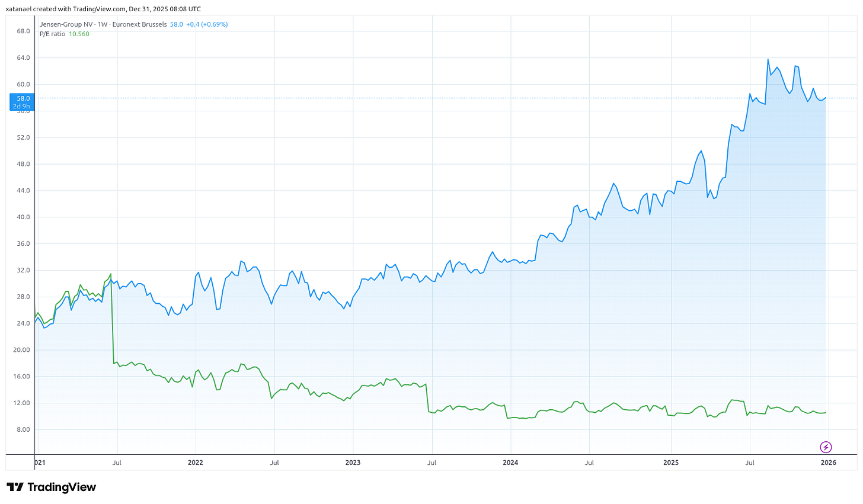
Task: Click the purple lightning bolt icon
Action: (826, 447)
